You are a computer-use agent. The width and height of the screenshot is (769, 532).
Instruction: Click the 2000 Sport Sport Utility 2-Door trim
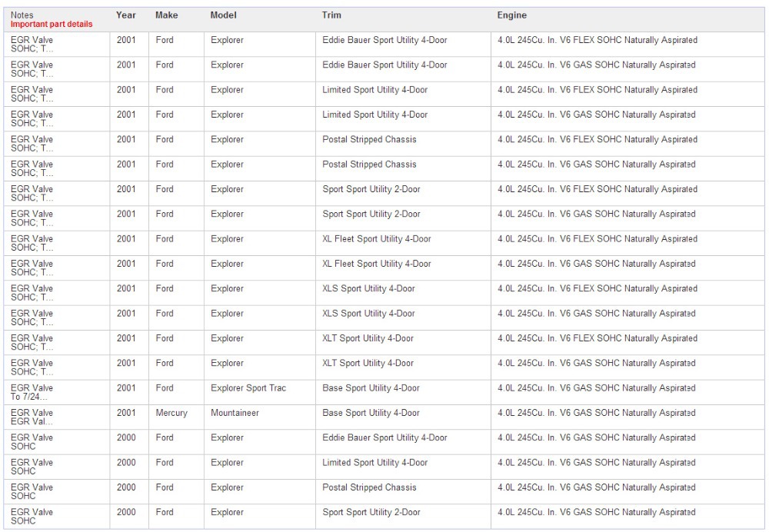point(371,512)
